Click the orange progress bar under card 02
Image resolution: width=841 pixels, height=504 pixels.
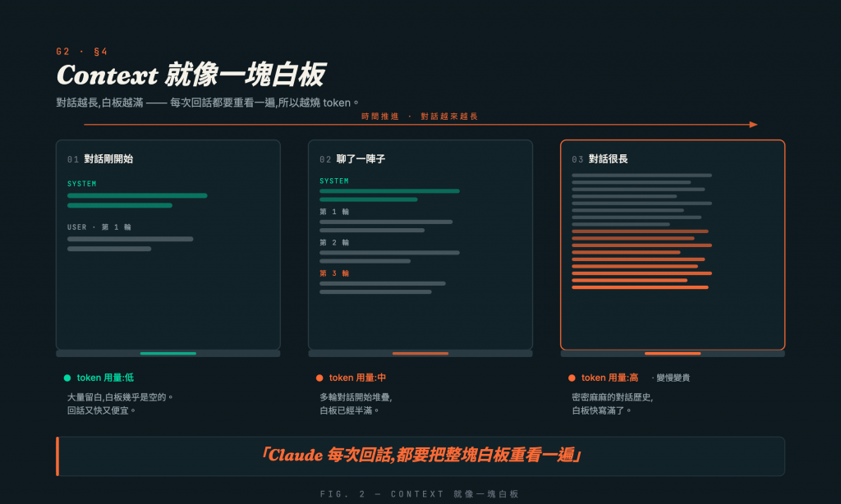point(420,353)
